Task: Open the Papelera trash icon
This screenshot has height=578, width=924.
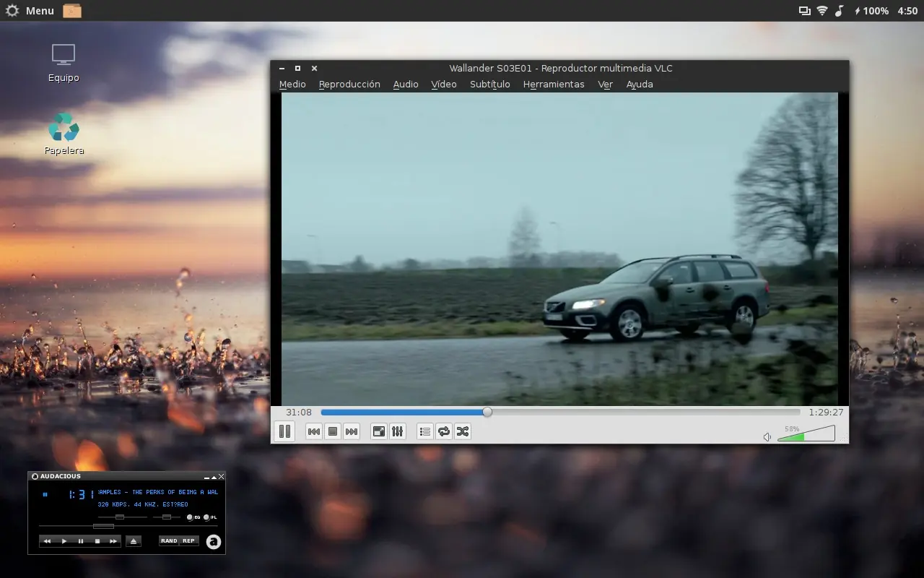Action: [64, 134]
